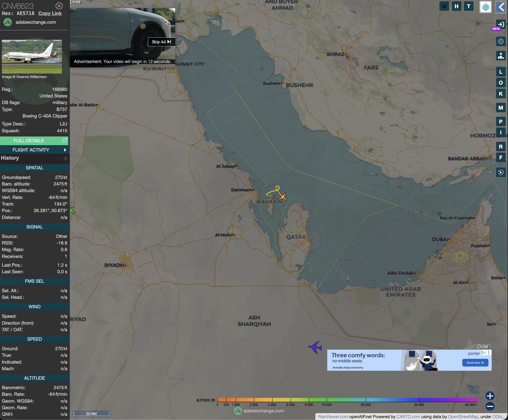Screen dimensions: 508x420
Task: Click Boeing C-40A Clipper type text
Action: pos(45,116)
